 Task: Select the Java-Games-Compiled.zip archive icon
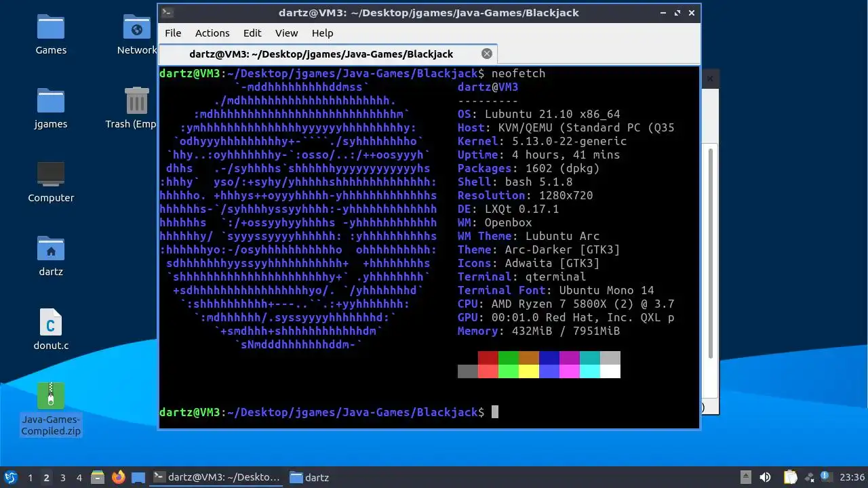51,409
